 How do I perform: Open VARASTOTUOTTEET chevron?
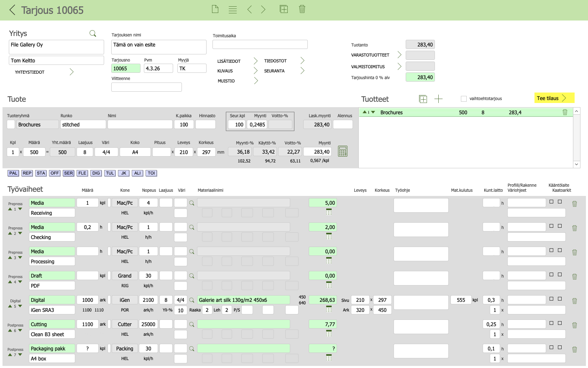[x=399, y=55]
